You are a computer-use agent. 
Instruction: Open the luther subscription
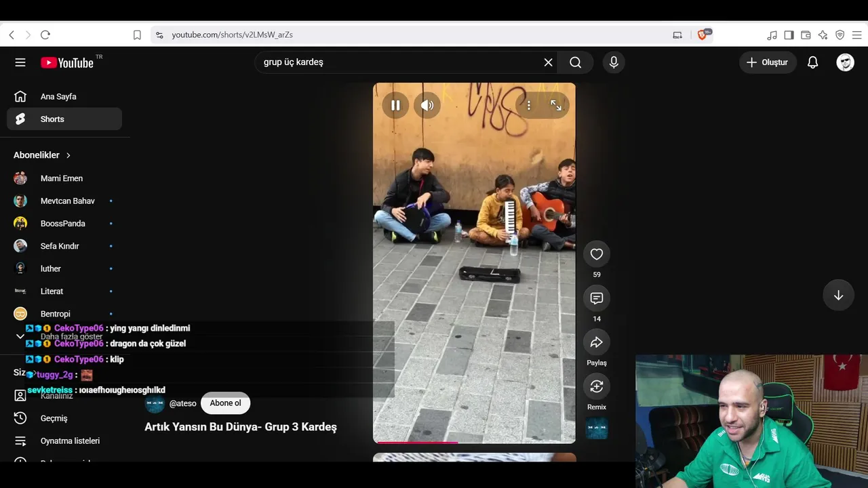coord(64,268)
